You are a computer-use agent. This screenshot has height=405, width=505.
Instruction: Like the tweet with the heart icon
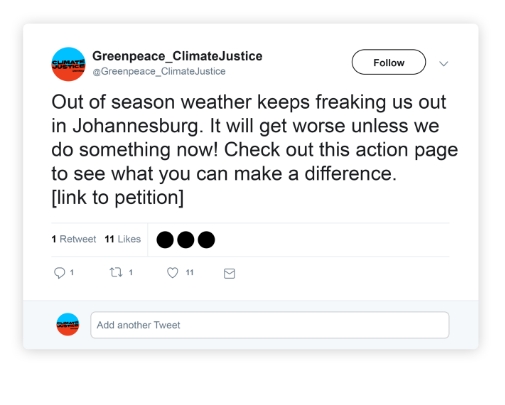pyautogui.click(x=172, y=273)
